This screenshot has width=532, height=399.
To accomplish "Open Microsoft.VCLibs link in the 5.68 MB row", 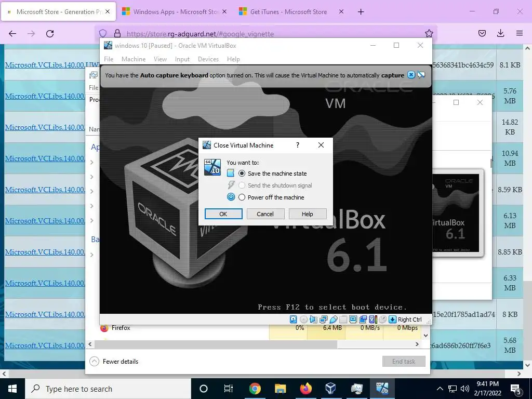I will [45, 345].
